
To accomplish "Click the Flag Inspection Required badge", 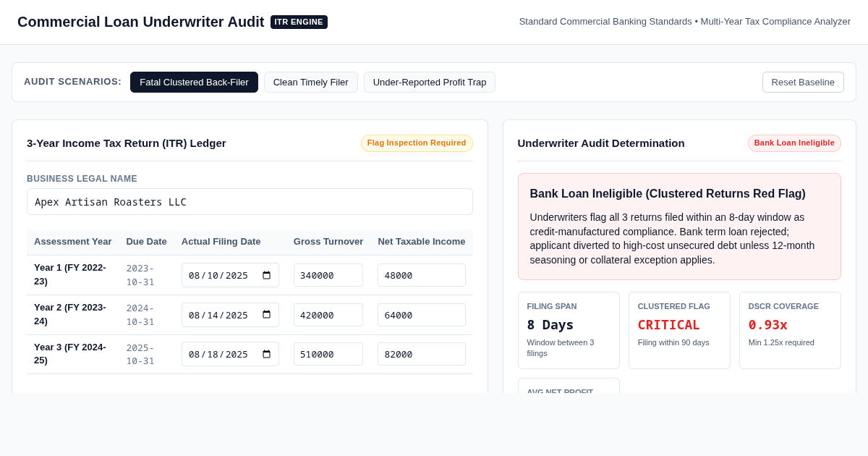I will coord(417,143).
